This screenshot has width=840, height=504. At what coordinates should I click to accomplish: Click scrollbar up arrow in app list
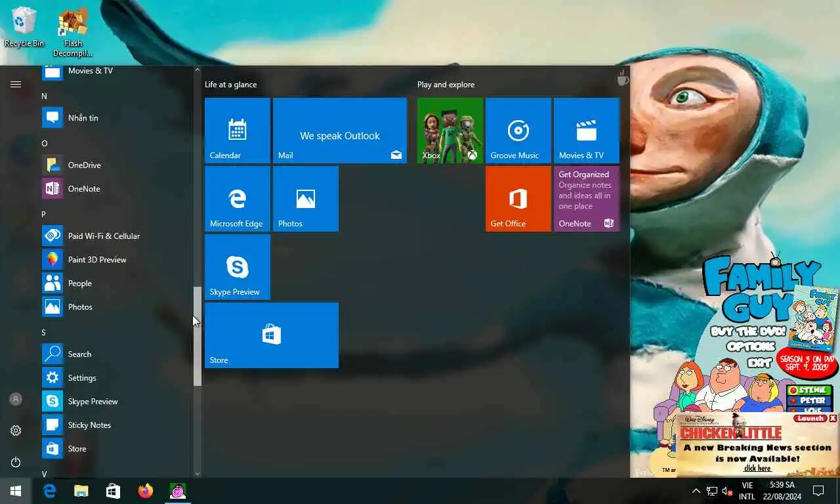click(x=197, y=70)
